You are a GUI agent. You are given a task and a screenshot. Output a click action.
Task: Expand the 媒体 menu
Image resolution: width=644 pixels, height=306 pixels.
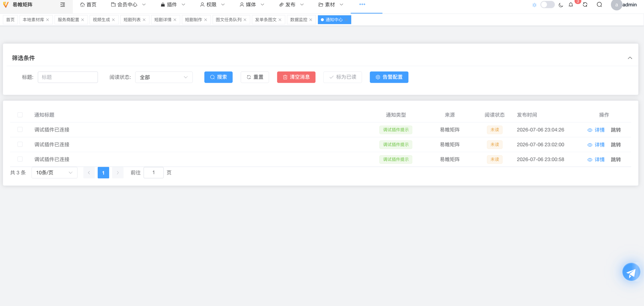click(252, 5)
